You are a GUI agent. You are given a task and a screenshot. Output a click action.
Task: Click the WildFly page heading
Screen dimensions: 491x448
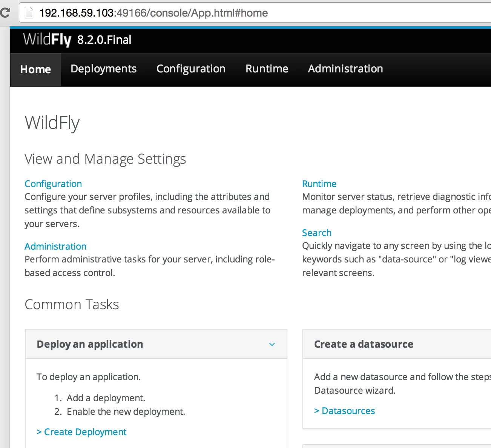(x=52, y=123)
